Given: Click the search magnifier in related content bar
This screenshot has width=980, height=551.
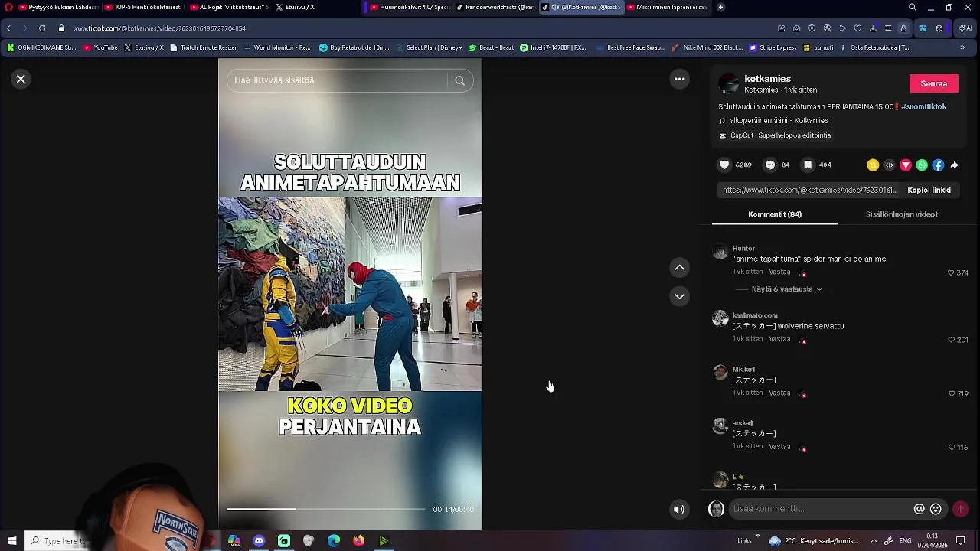Looking at the screenshot, I should [x=459, y=80].
